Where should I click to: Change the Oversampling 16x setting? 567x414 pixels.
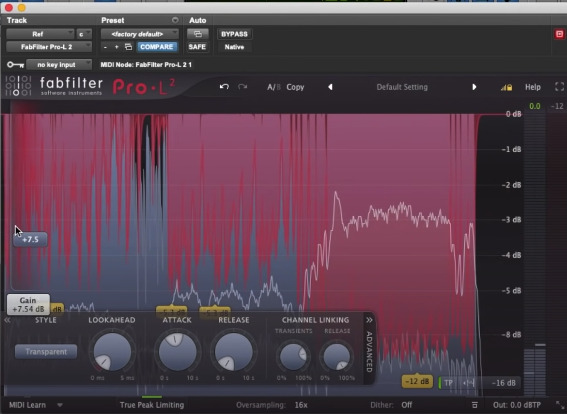[x=301, y=405]
